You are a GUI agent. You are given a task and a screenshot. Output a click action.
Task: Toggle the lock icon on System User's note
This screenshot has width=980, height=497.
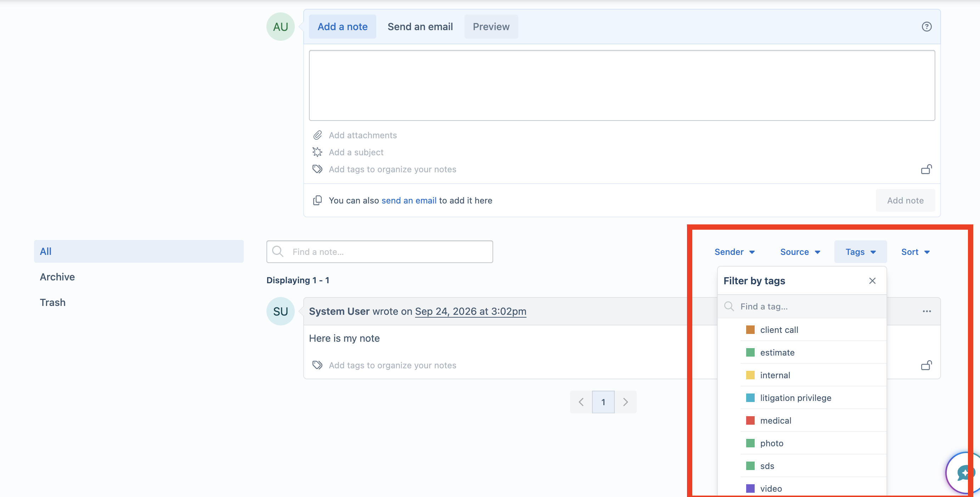(x=927, y=365)
